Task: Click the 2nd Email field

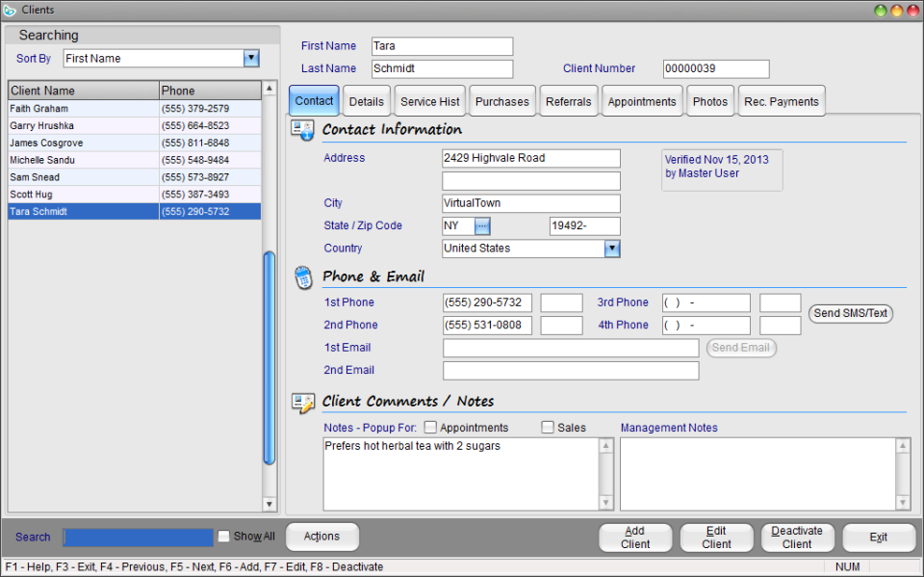Action: 571,371
